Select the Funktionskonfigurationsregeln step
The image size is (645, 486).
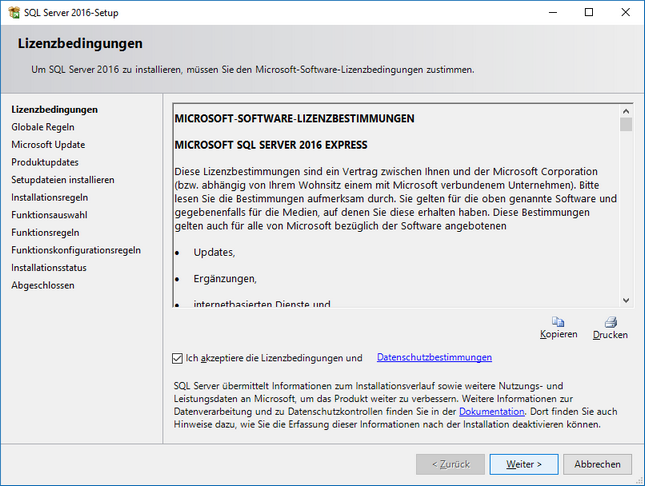[76, 250]
